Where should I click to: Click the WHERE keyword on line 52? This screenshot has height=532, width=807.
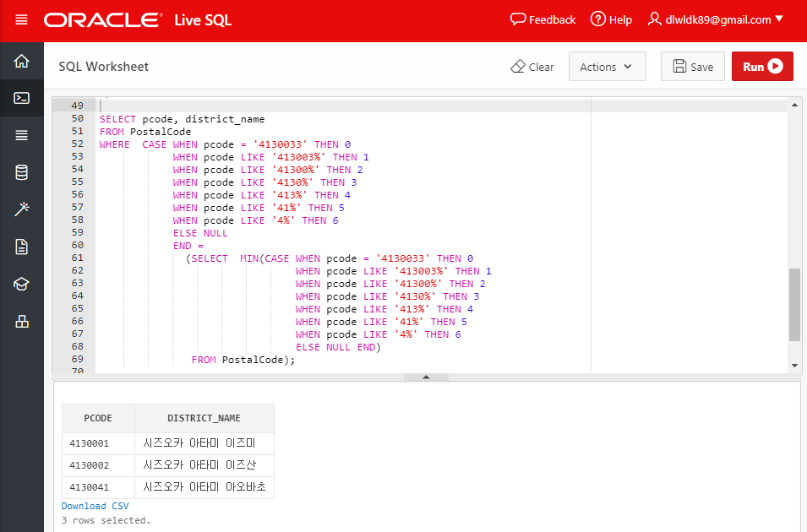point(115,144)
